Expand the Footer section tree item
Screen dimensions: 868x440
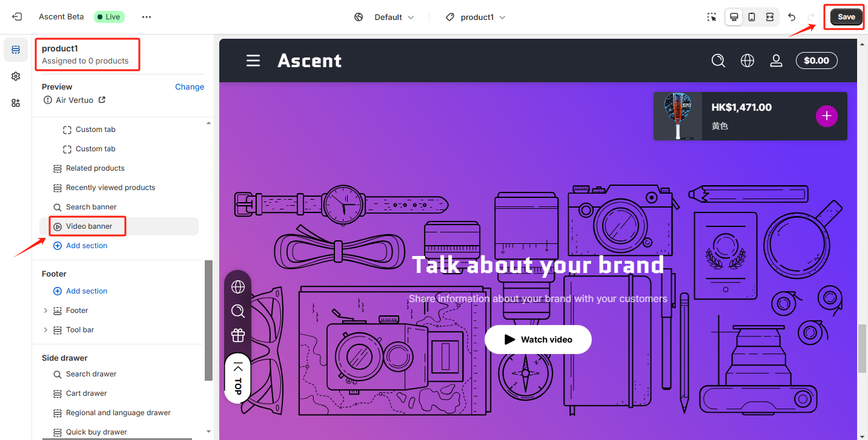click(x=45, y=310)
